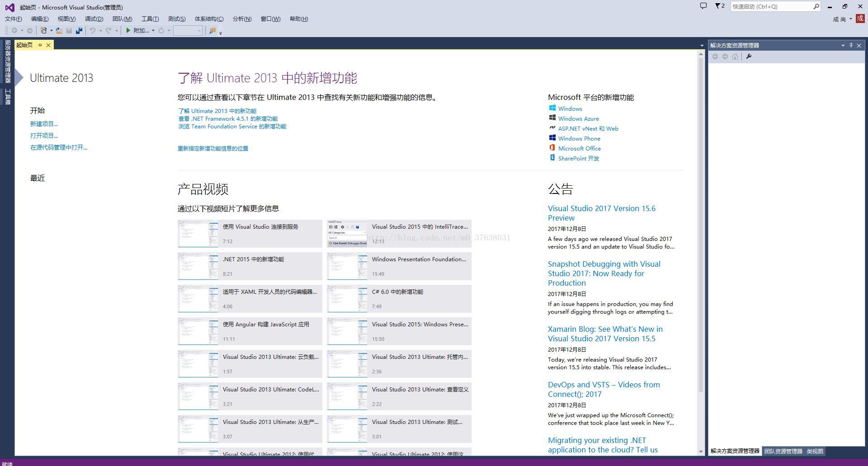Click the Find in Files toolbar icon
868x466 pixels.
(x=212, y=30)
